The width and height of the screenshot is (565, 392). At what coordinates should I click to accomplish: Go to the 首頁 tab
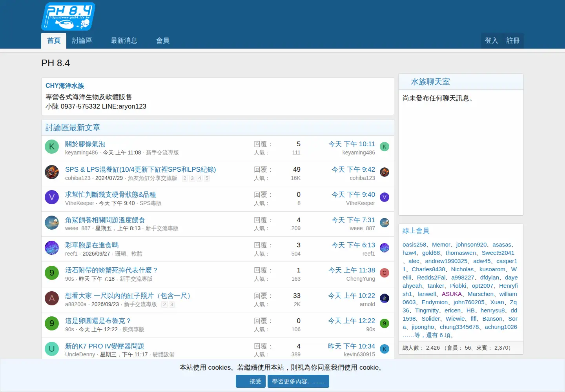[x=54, y=41]
